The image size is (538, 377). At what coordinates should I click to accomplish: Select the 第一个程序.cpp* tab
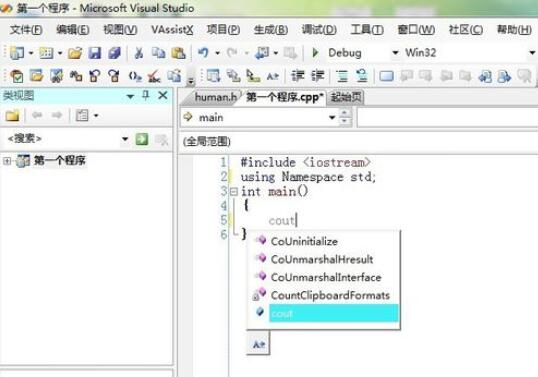pyautogui.click(x=284, y=97)
